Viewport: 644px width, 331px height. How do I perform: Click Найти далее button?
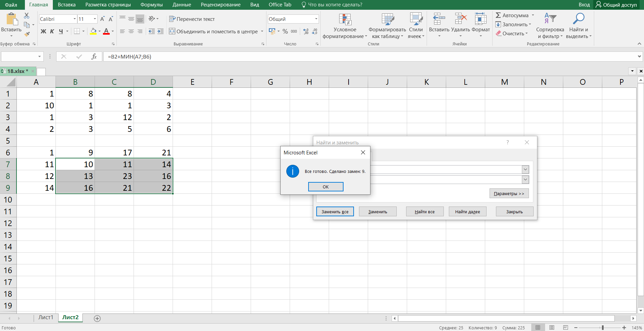468,212
